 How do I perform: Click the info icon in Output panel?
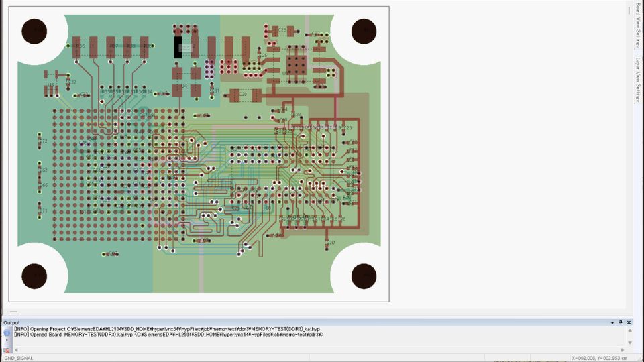[x=7, y=331]
